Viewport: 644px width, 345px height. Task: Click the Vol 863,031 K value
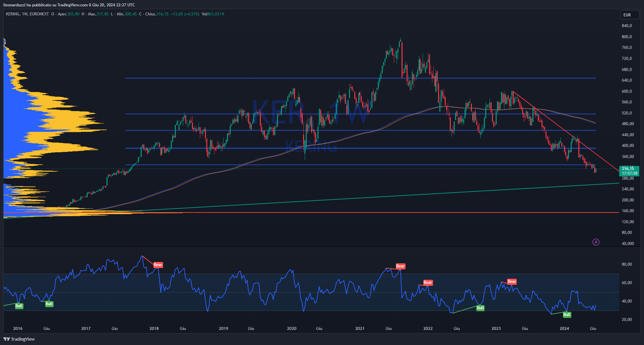click(x=213, y=14)
